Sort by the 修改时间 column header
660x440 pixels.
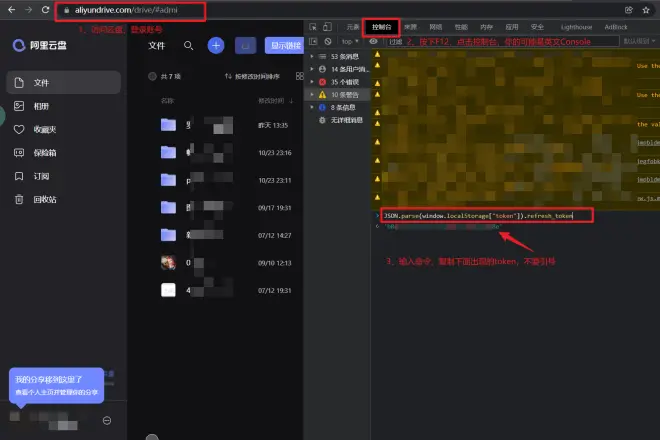(x=276, y=101)
